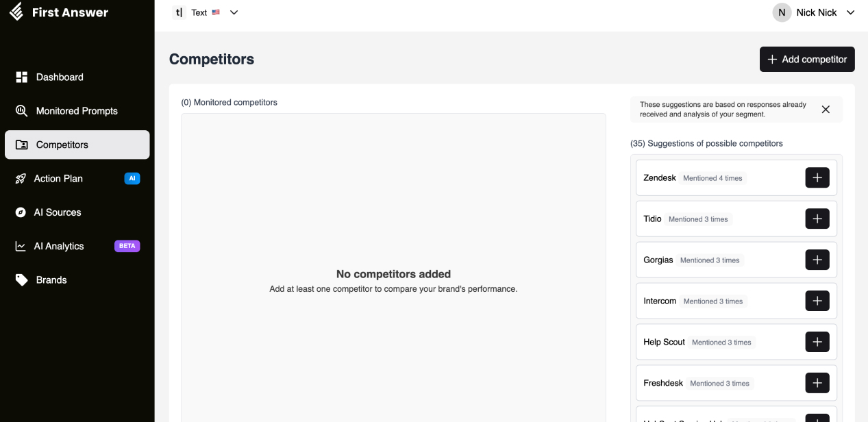Viewport: 868px width, 422px height.
Task: Add Freshdesk as a competitor
Action: (x=817, y=384)
